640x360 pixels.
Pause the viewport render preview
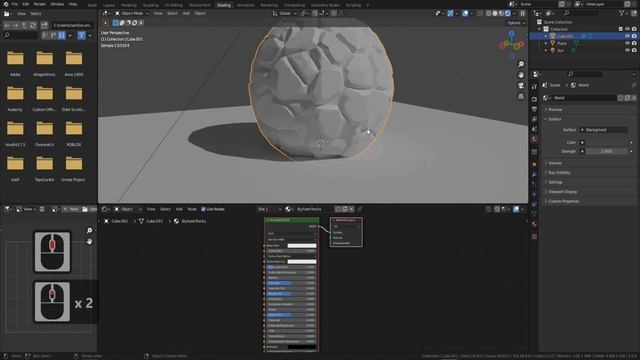(x=522, y=13)
